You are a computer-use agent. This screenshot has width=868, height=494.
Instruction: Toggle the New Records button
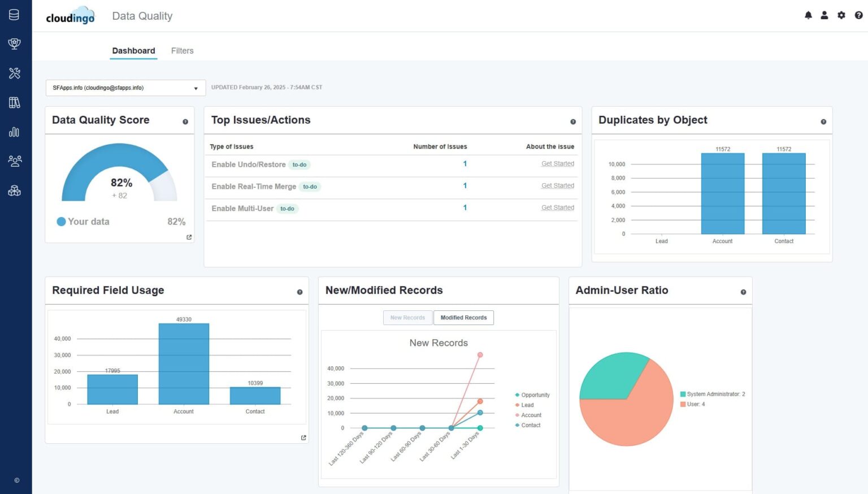click(x=407, y=317)
